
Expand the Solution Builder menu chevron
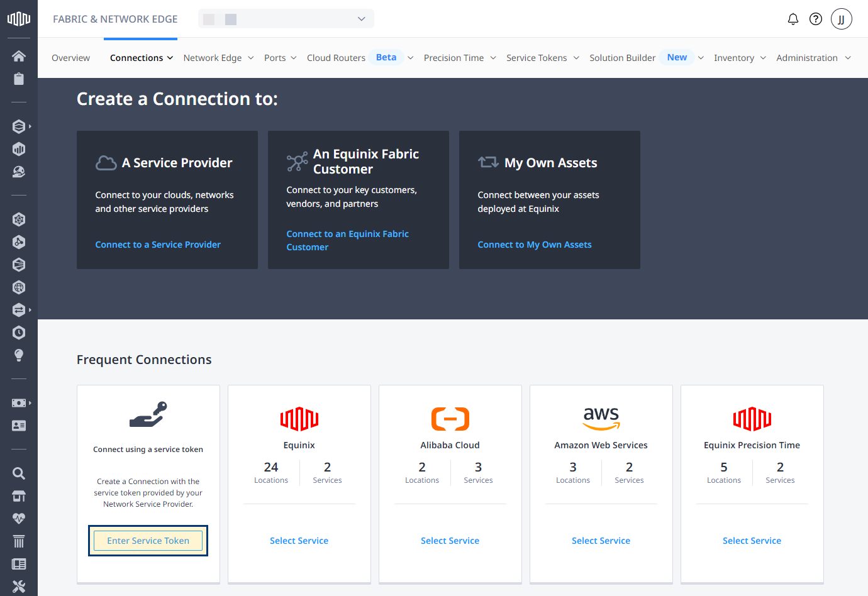[x=701, y=58]
